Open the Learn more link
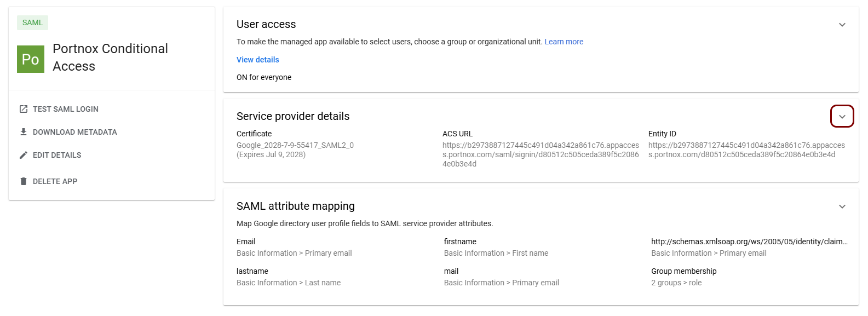Viewport: 868px width, 316px height. [x=564, y=42]
